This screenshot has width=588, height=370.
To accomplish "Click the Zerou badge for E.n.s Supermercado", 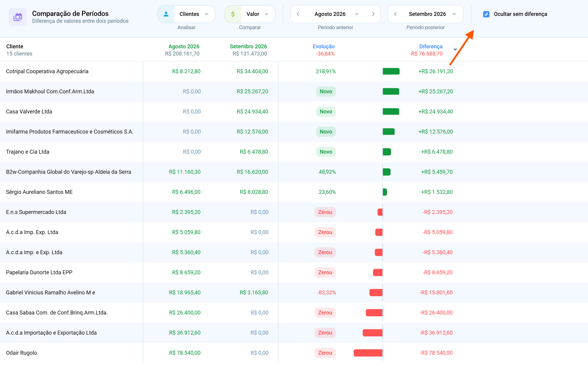I will coord(325,212).
